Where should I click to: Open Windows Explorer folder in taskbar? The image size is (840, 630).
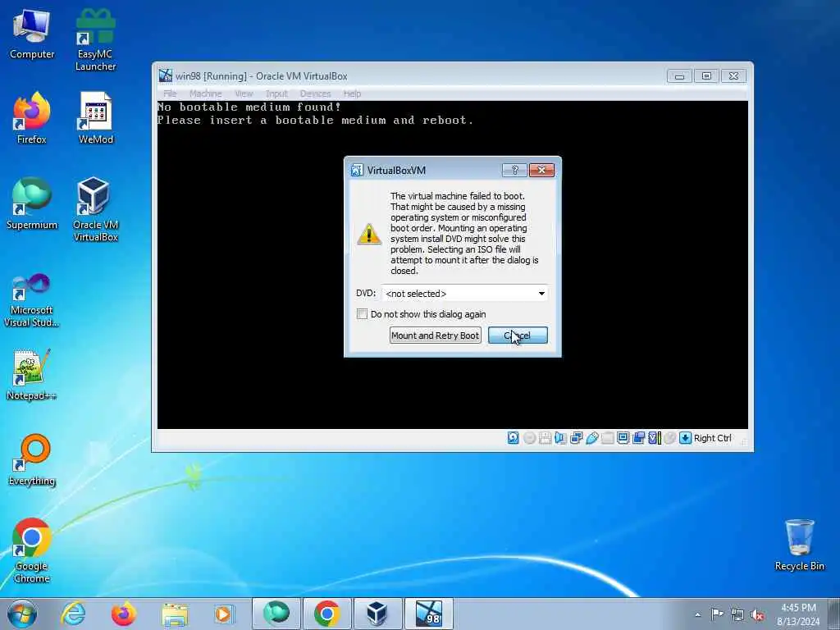tap(175, 614)
